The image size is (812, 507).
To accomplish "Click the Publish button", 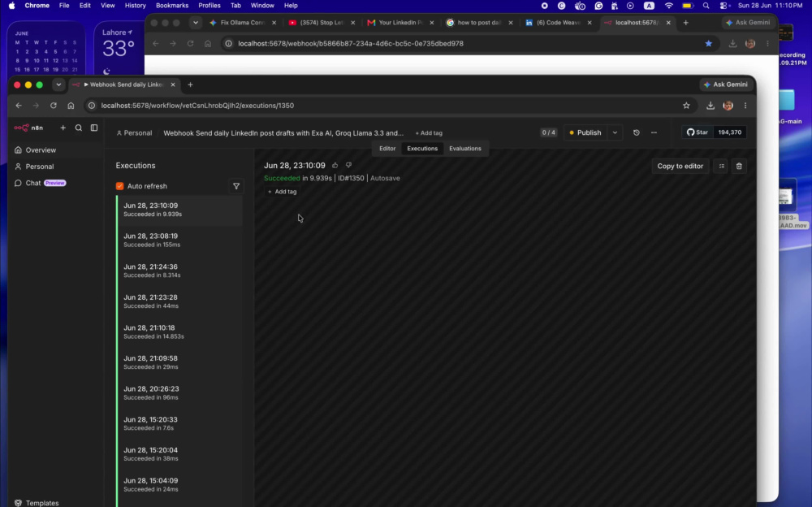I will tap(585, 132).
